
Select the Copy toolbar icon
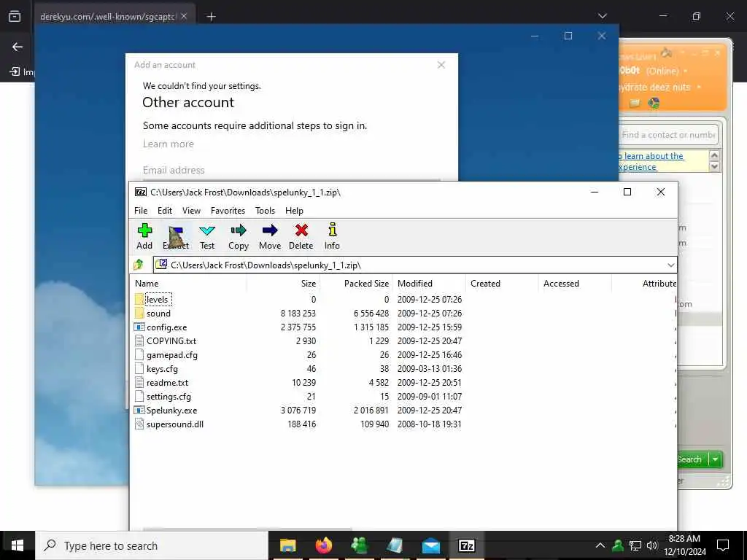click(x=239, y=236)
